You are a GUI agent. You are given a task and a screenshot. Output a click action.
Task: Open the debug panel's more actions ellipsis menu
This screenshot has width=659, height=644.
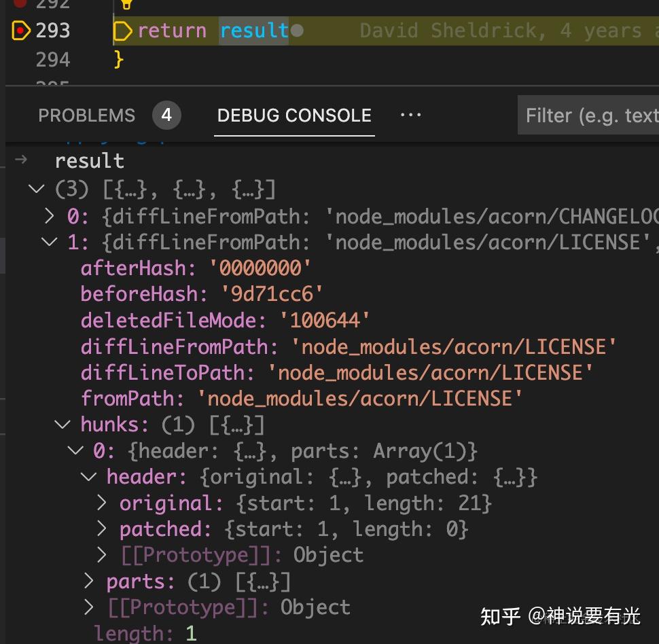(x=410, y=115)
